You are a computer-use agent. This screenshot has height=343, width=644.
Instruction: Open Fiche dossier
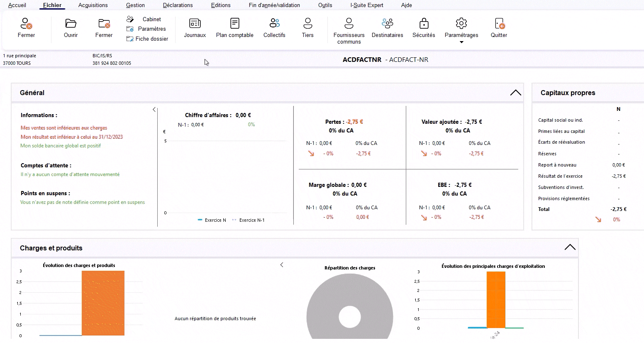(147, 39)
